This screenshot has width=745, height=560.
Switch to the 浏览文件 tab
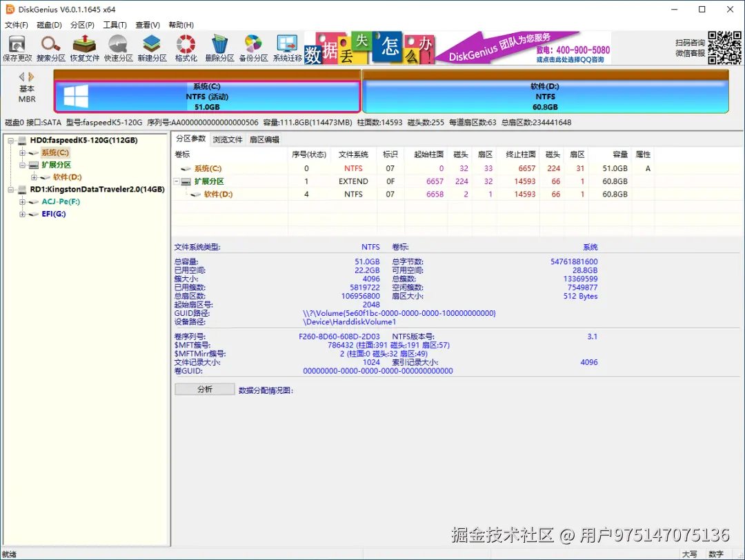(x=227, y=139)
